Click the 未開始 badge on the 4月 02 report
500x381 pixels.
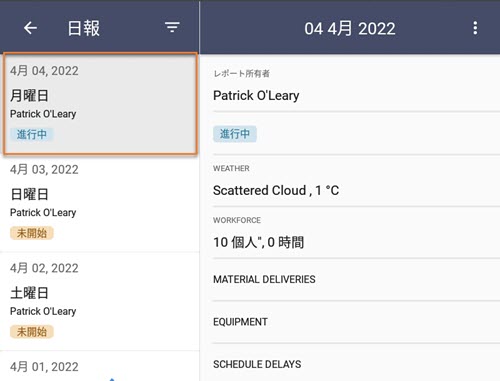tap(32, 332)
